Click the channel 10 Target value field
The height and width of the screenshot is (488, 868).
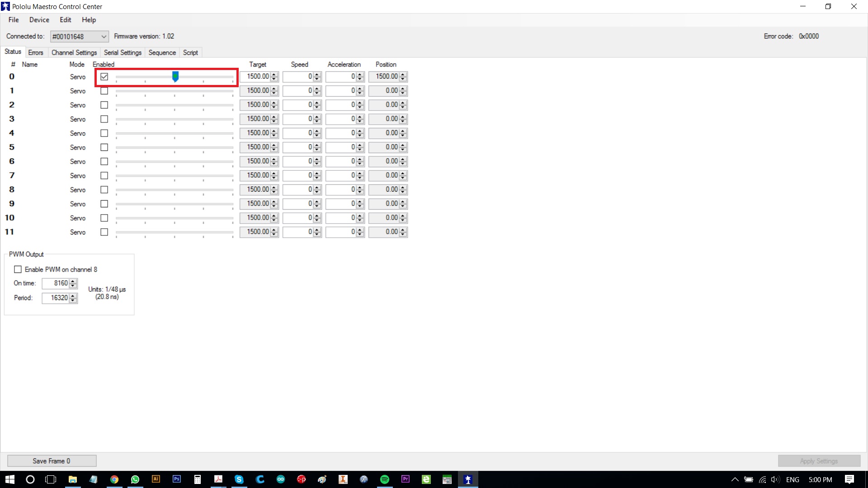point(255,218)
